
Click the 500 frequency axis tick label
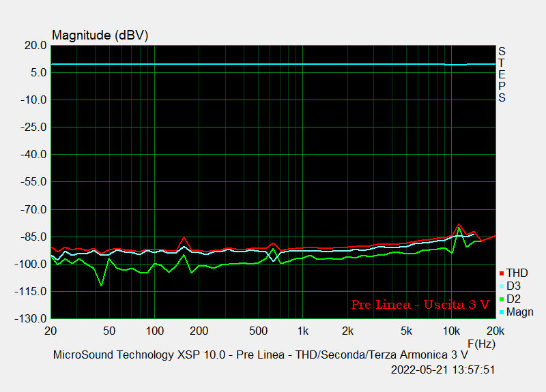click(258, 331)
